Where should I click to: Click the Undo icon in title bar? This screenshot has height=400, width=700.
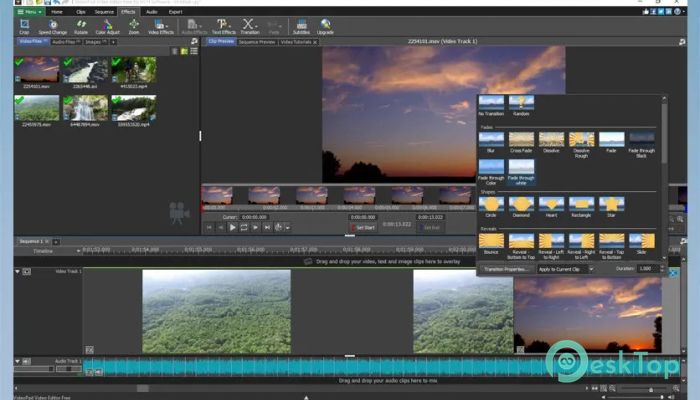(x=56, y=2)
